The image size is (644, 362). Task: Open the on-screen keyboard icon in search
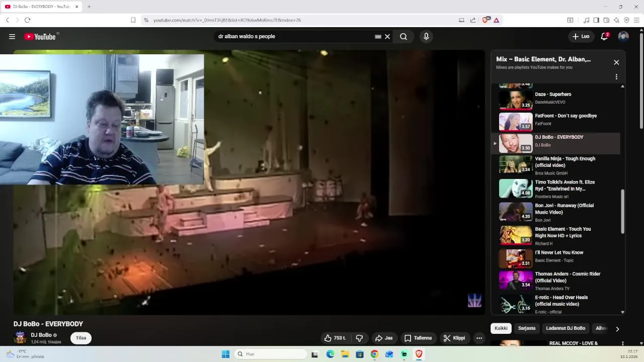[x=378, y=36]
